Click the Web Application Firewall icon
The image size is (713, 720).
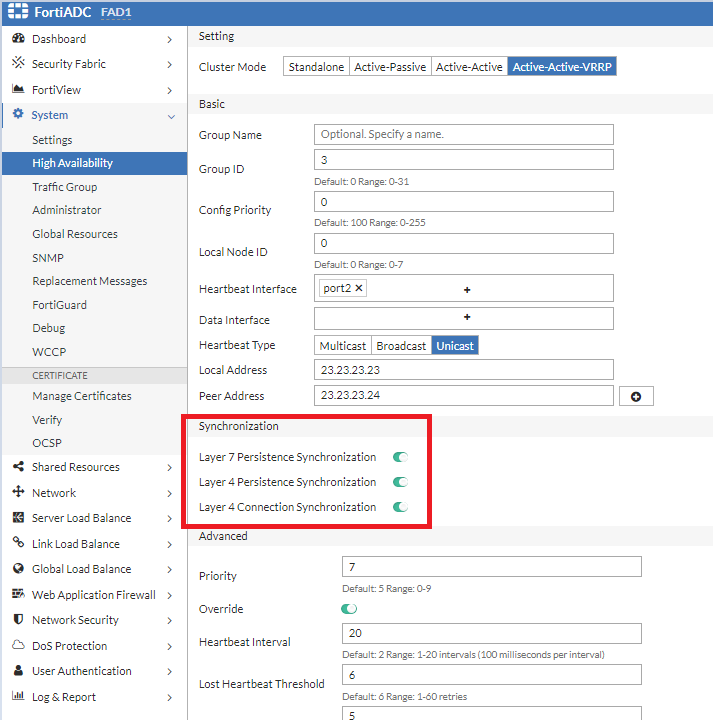[x=18, y=595]
